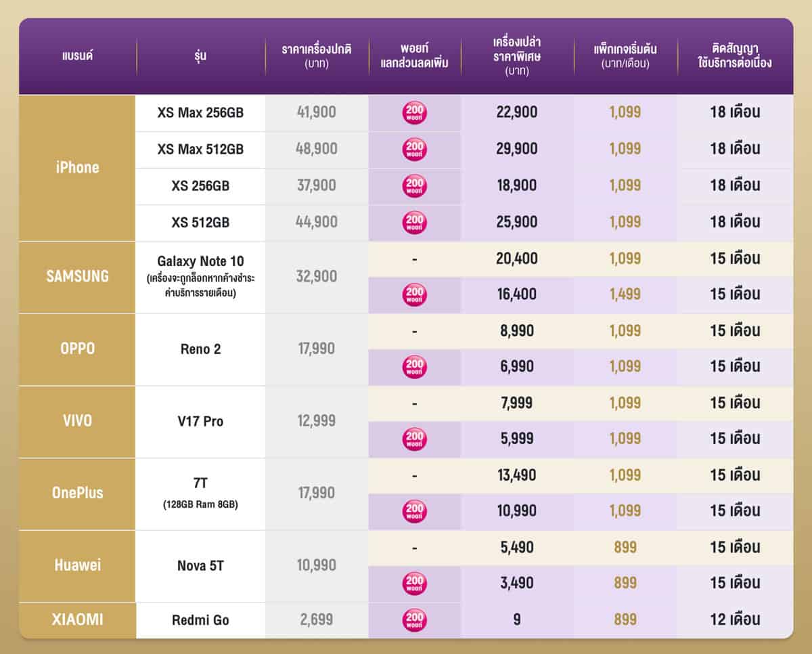The width and height of the screenshot is (812, 654).
Task: Click the special price 25,900
Action: coord(517,222)
